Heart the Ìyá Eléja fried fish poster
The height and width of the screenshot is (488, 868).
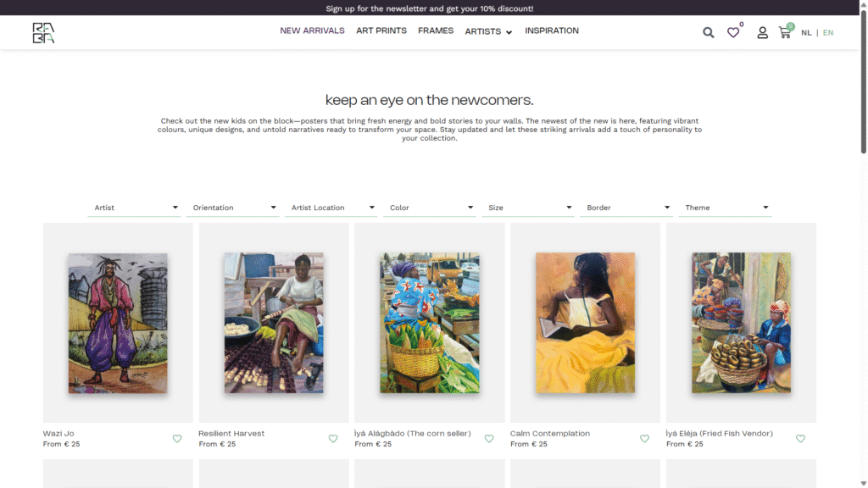coord(800,439)
